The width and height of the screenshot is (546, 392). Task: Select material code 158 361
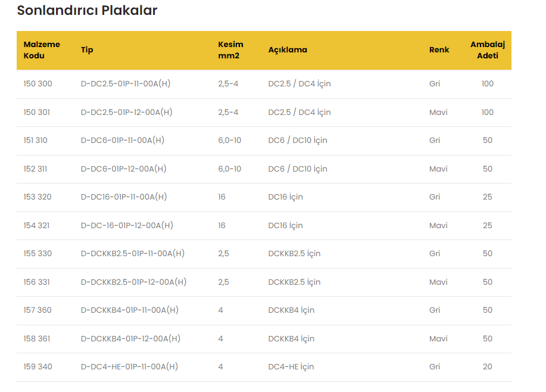tap(37, 339)
